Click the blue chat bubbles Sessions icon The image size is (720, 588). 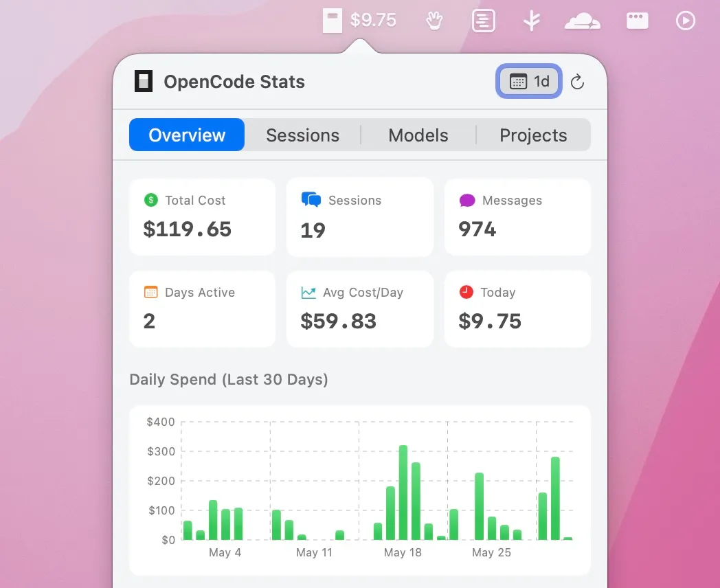click(311, 200)
